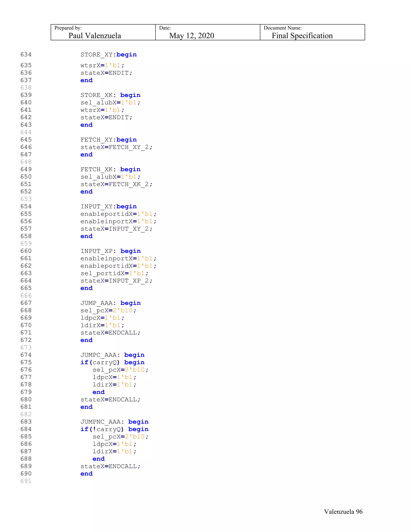Click "enableinportX=1'b1;" on line 656
Screen dimensions: 411x532
119,221
